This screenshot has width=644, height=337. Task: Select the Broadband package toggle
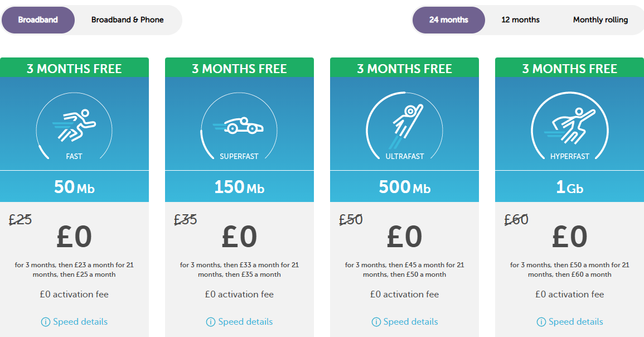tap(38, 20)
